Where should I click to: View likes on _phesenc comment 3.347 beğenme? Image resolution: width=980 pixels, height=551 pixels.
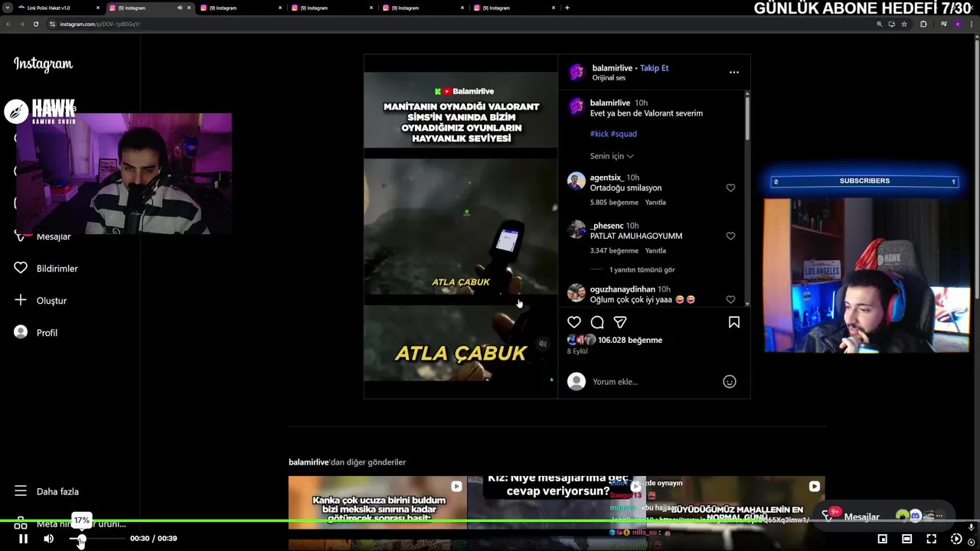[614, 251]
